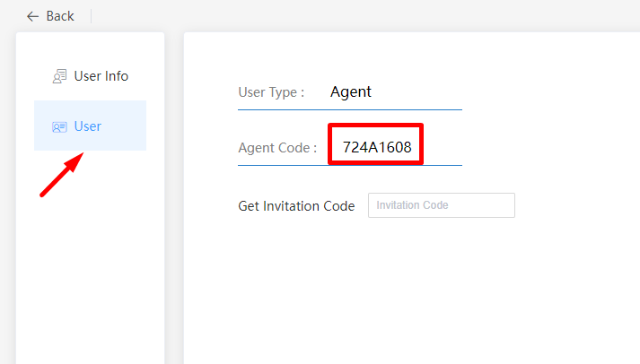Viewport: 640px width, 364px height.
Task: Click the underline beneath the User Type field
Action: 350,109
